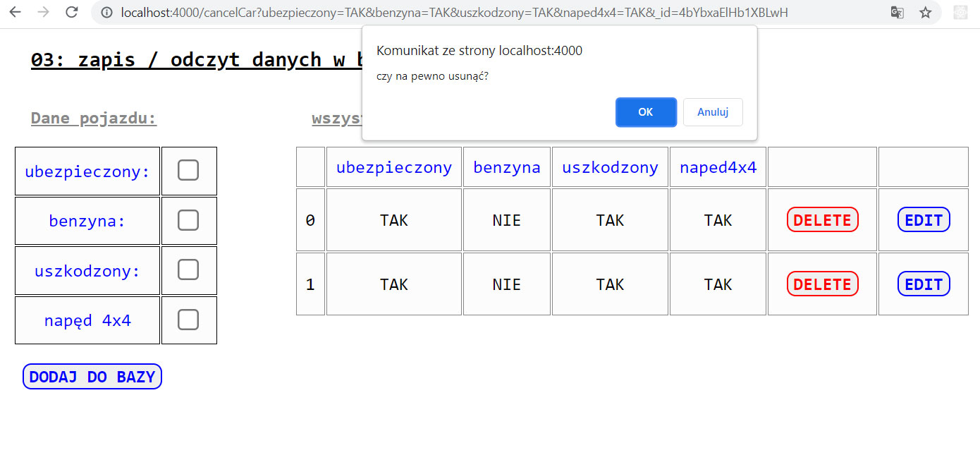
Task: Click the profile avatar icon
Action: (x=960, y=13)
